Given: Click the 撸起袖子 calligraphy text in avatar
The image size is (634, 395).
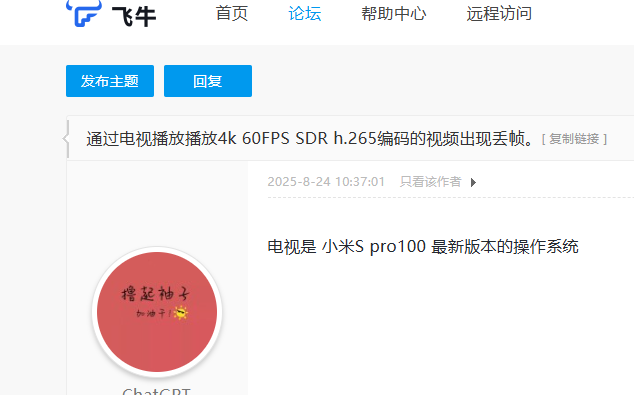Looking at the screenshot, I should point(155,294).
